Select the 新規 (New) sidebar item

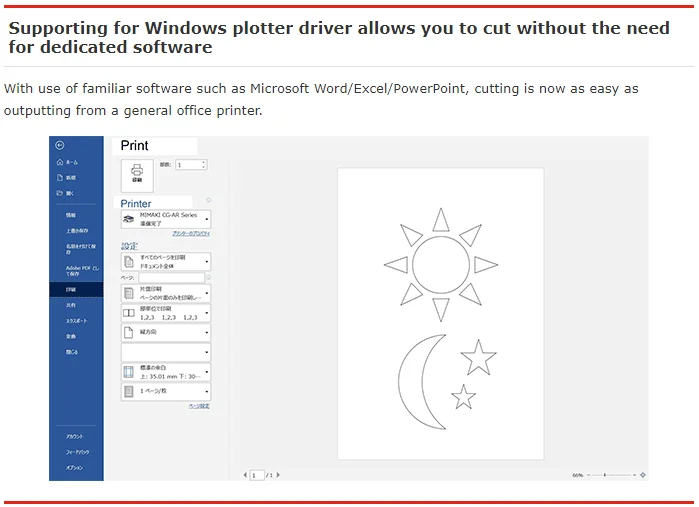pos(67,177)
